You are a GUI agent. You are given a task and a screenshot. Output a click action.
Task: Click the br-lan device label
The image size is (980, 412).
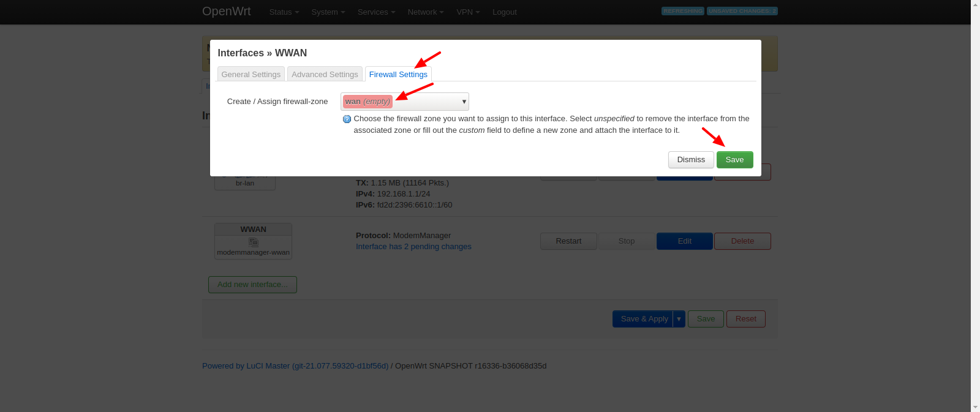click(245, 183)
